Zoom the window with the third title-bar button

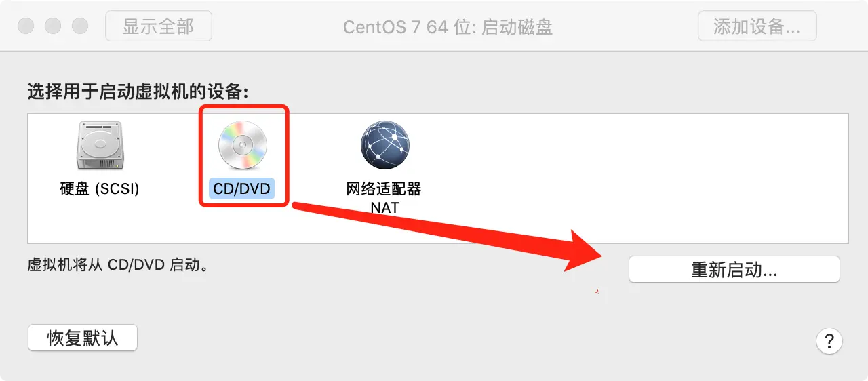point(80,26)
